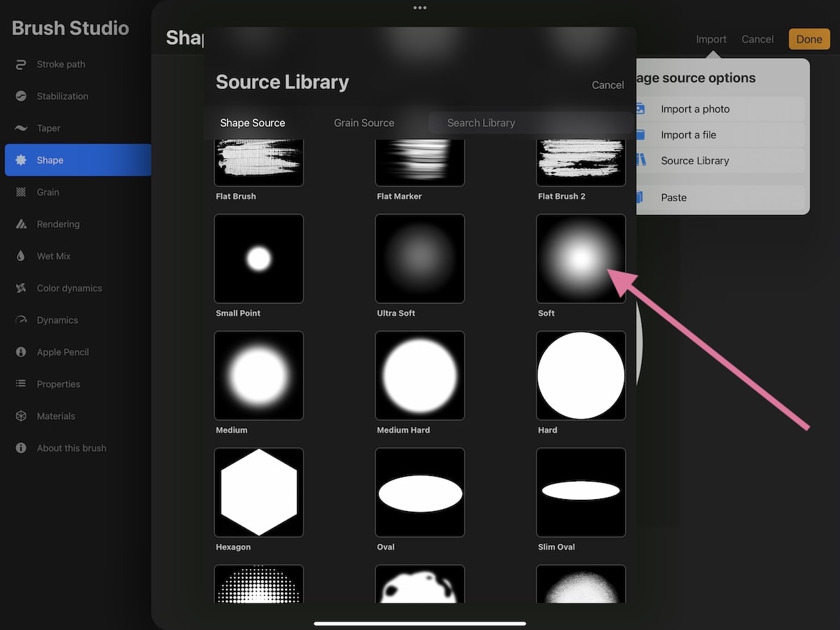Select the Medium shape thumbnail

tap(259, 375)
